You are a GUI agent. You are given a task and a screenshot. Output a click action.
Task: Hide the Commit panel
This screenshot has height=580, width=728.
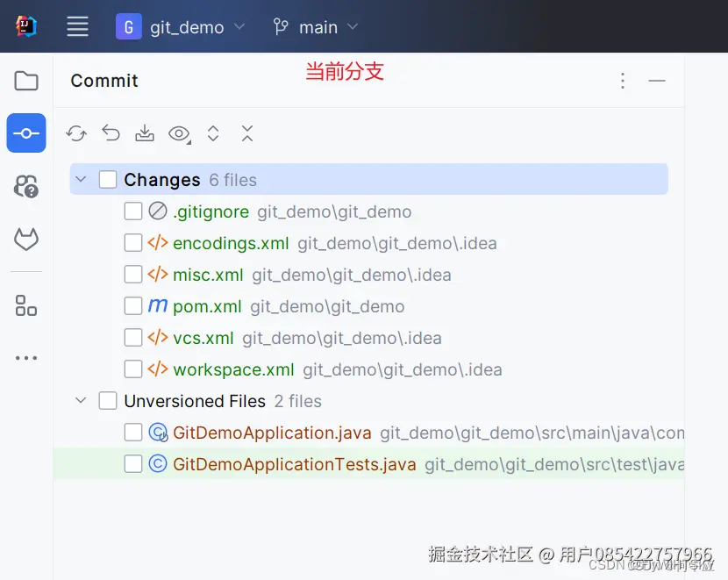tap(656, 81)
